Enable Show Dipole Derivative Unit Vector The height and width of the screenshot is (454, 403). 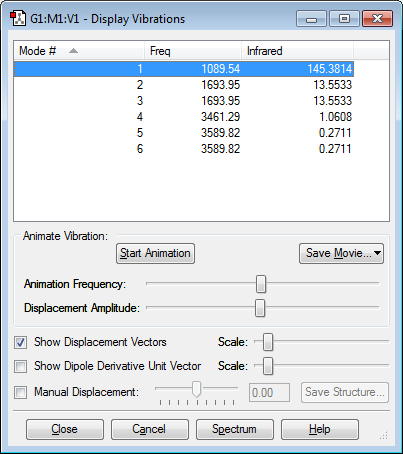coord(20,366)
